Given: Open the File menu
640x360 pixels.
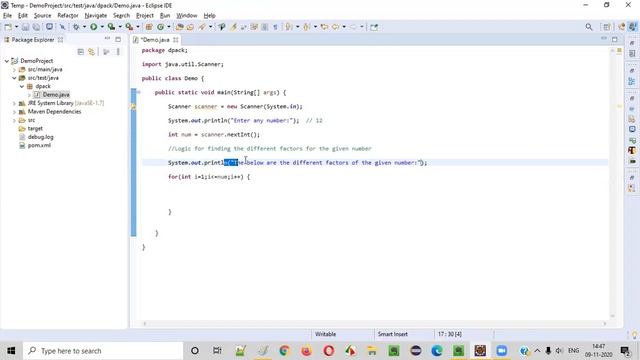Looking at the screenshot, I should (7, 16).
